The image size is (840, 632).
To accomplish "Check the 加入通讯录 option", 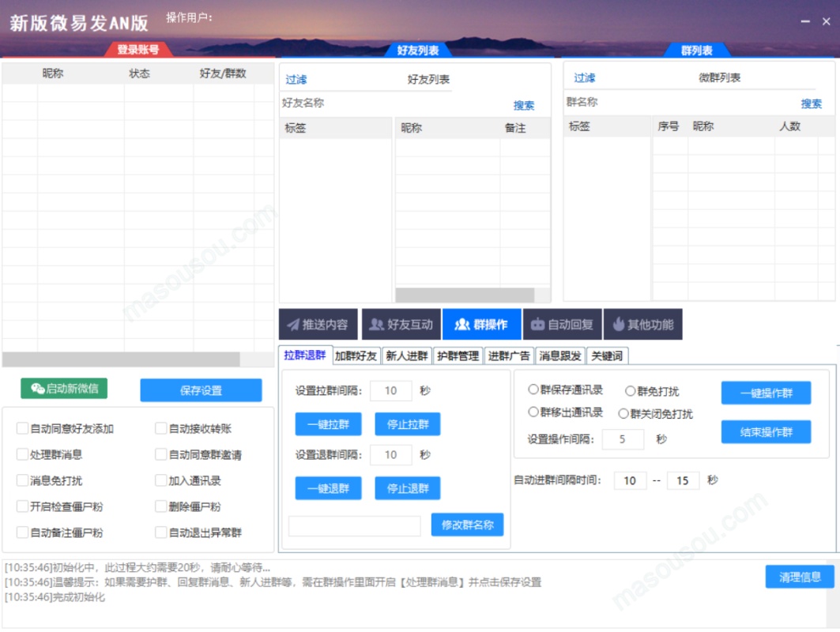I will [160, 480].
